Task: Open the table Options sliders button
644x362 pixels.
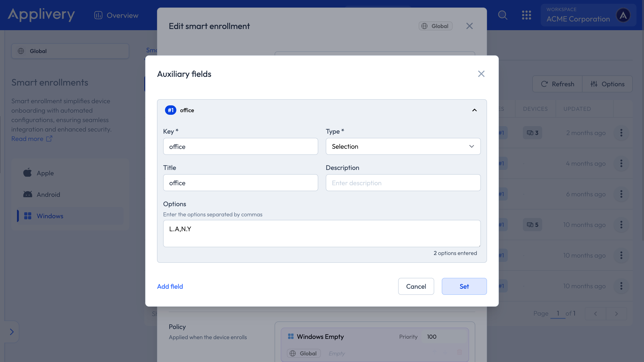Action: click(x=607, y=84)
